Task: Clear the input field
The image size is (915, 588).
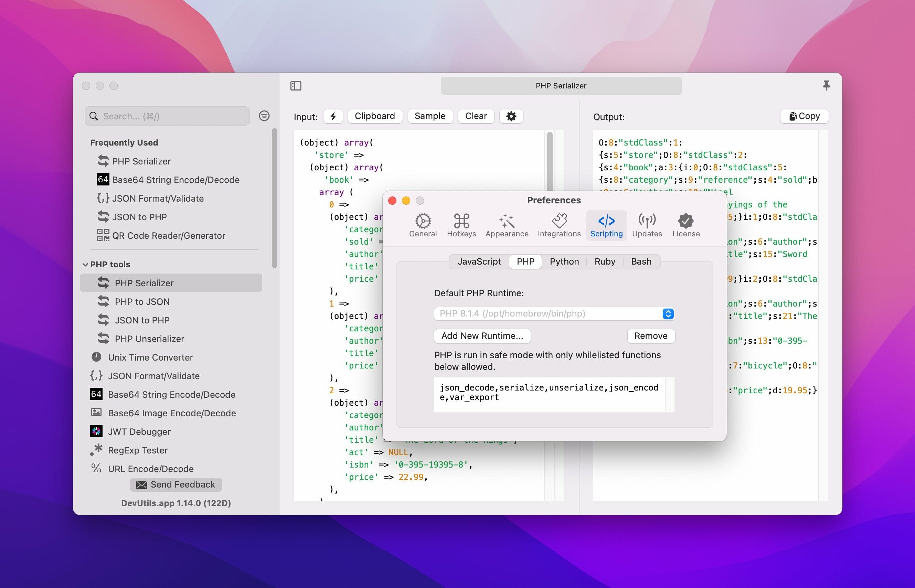Action: [x=476, y=116]
